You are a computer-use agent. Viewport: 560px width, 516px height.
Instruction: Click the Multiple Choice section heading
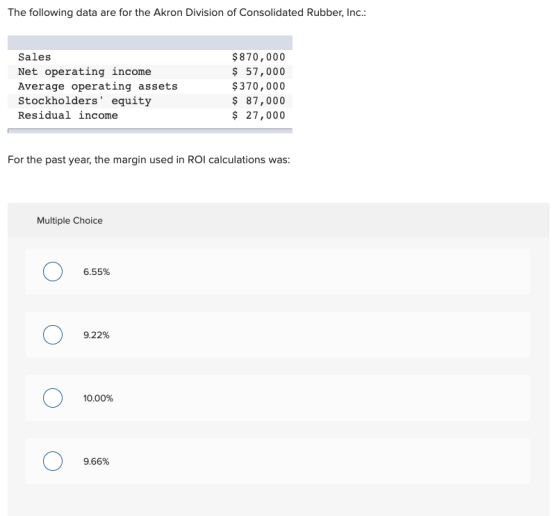[70, 221]
